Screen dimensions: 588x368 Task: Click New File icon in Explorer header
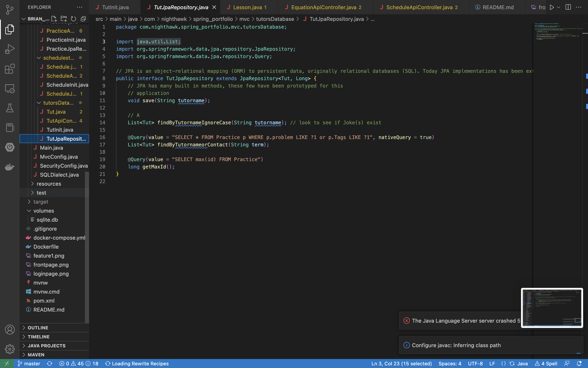click(54, 19)
